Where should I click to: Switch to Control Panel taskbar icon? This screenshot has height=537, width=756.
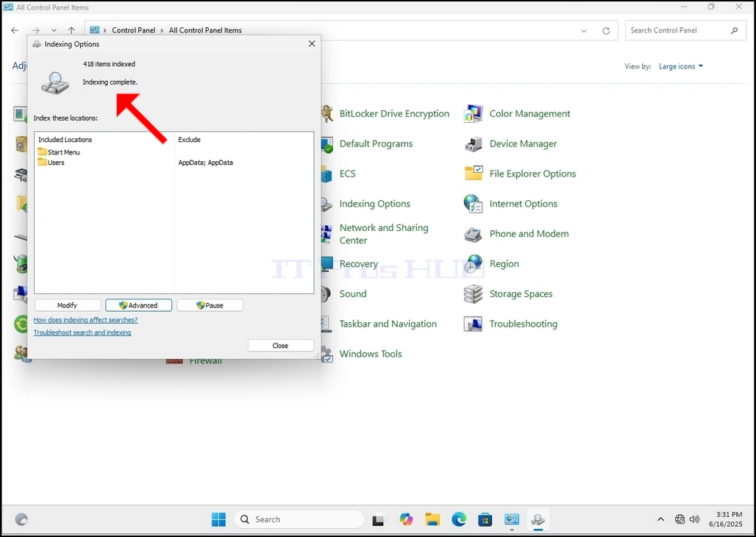pyautogui.click(x=512, y=519)
